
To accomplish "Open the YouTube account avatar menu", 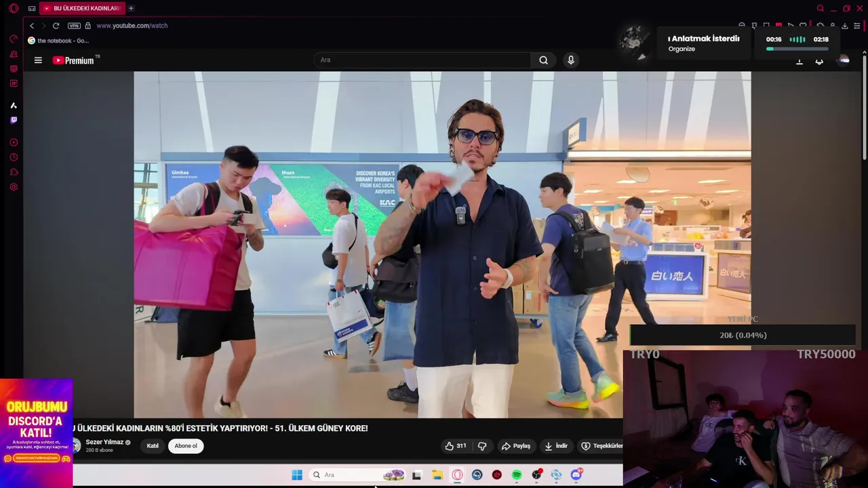I will 843,60.
